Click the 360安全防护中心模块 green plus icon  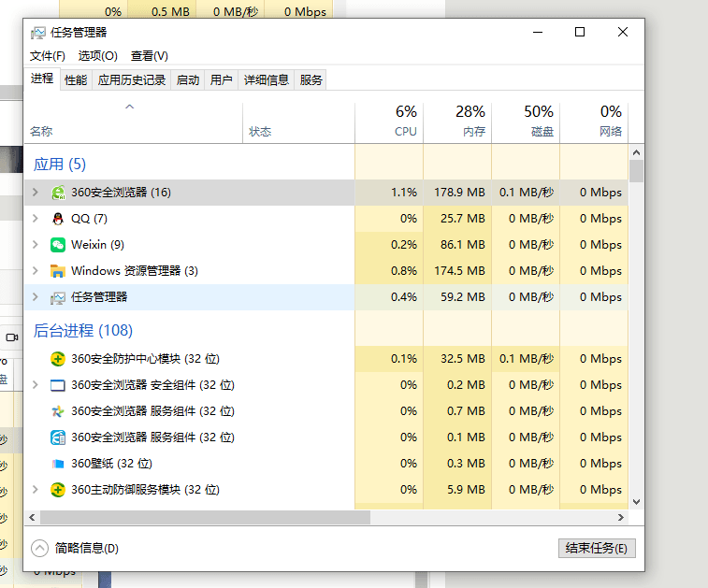[58, 359]
